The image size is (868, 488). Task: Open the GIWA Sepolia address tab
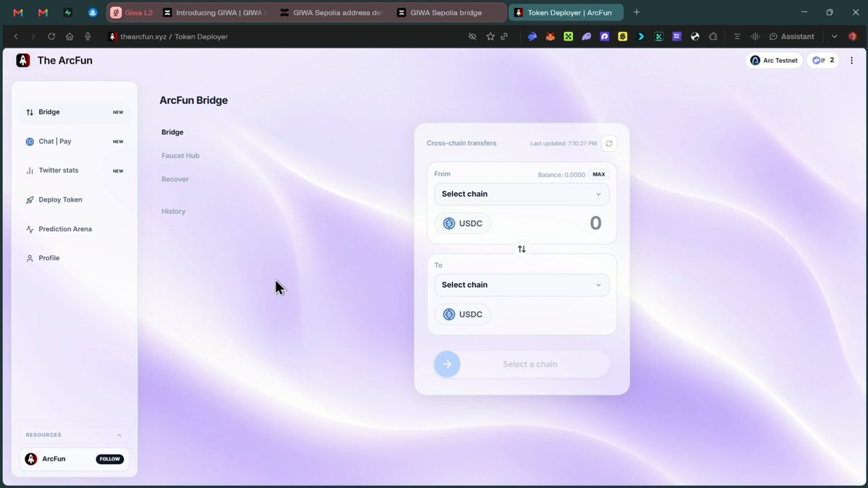pos(333,12)
